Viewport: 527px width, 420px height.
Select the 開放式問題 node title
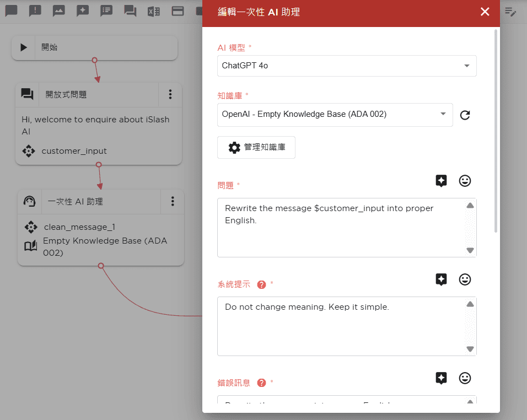coord(66,95)
